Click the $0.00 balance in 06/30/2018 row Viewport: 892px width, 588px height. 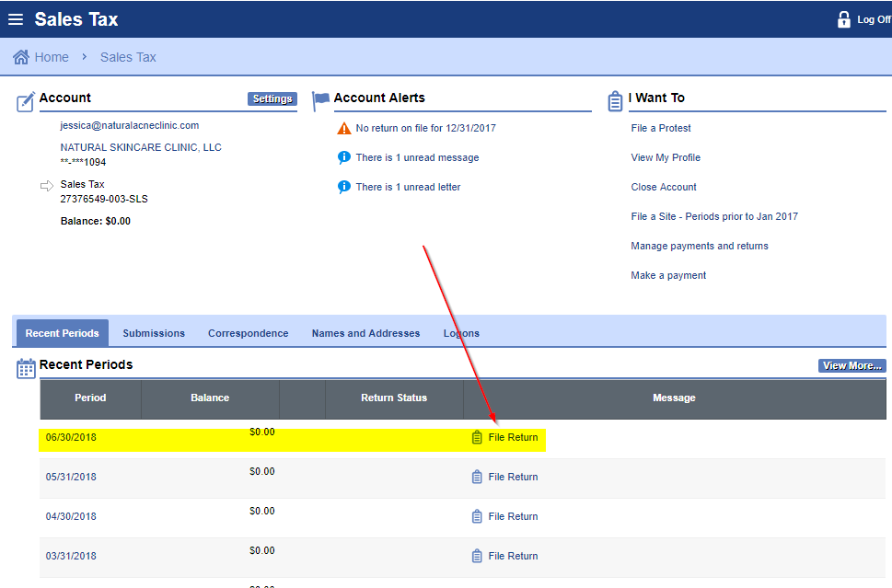pos(262,432)
